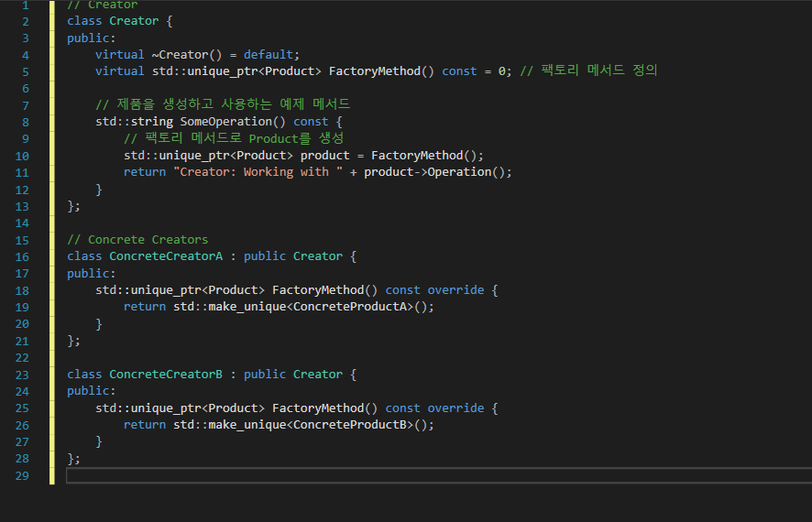Click line number 2 in the gutter

pyautogui.click(x=26, y=22)
